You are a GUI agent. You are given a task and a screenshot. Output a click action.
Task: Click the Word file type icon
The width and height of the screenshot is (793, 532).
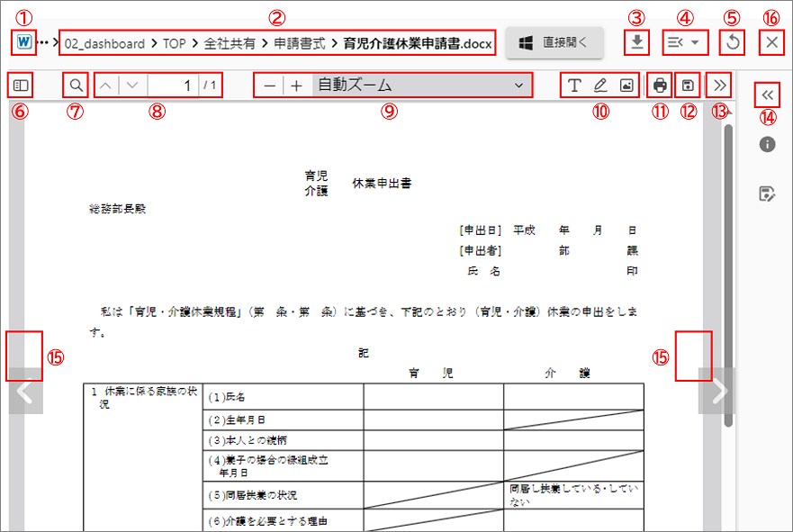(22, 42)
